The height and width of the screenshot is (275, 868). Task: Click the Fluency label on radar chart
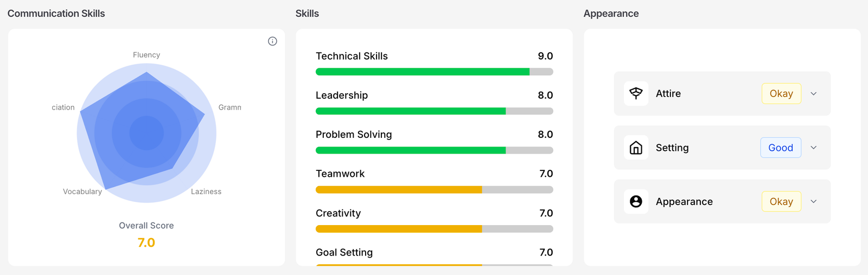click(146, 55)
